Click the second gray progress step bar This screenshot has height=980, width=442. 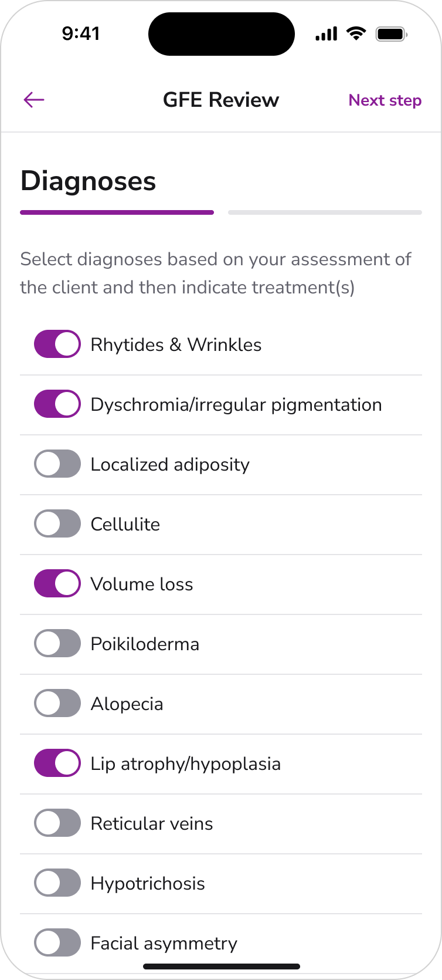tap(325, 212)
